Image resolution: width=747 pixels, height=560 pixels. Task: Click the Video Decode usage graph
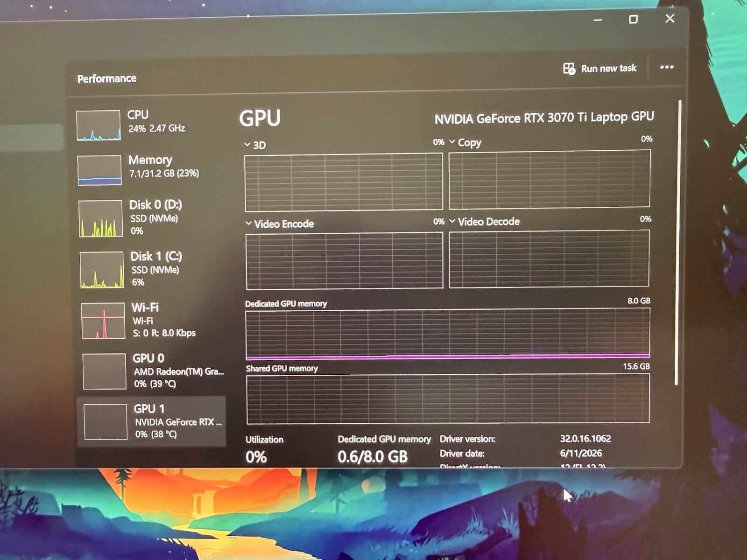click(x=549, y=259)
